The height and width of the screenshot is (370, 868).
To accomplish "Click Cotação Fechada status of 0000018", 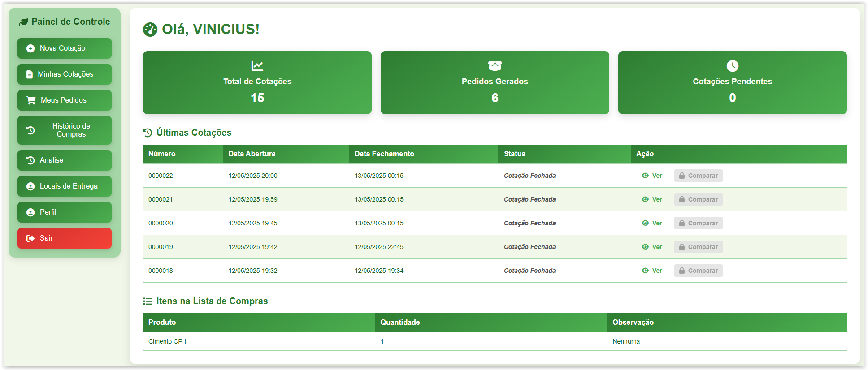I will (529, 271).
